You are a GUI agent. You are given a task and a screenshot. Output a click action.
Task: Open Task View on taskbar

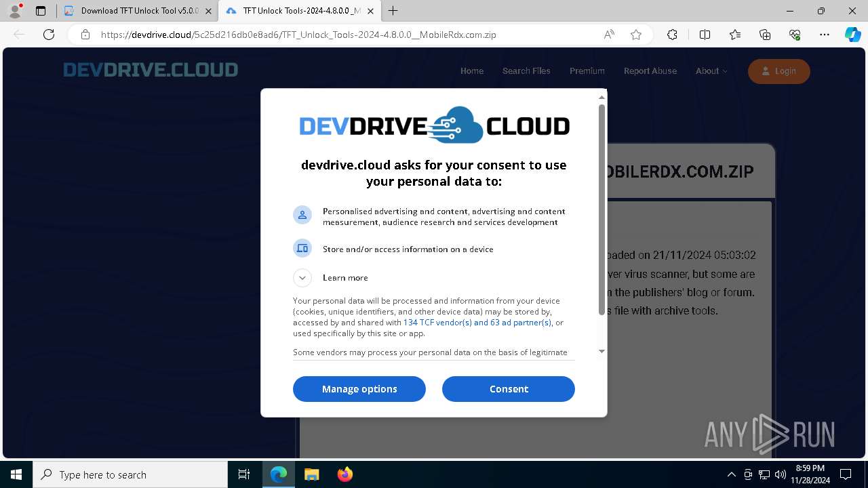(244, 474)
